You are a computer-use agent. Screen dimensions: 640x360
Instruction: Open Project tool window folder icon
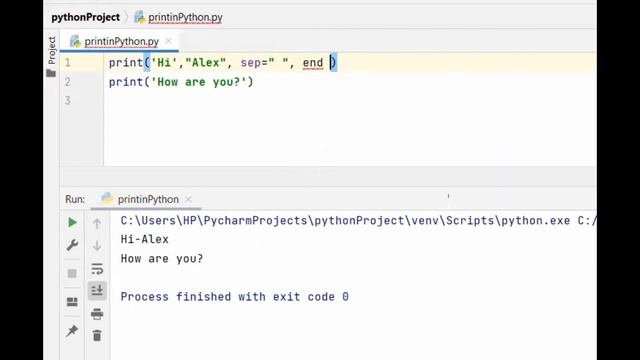(51, 73)
